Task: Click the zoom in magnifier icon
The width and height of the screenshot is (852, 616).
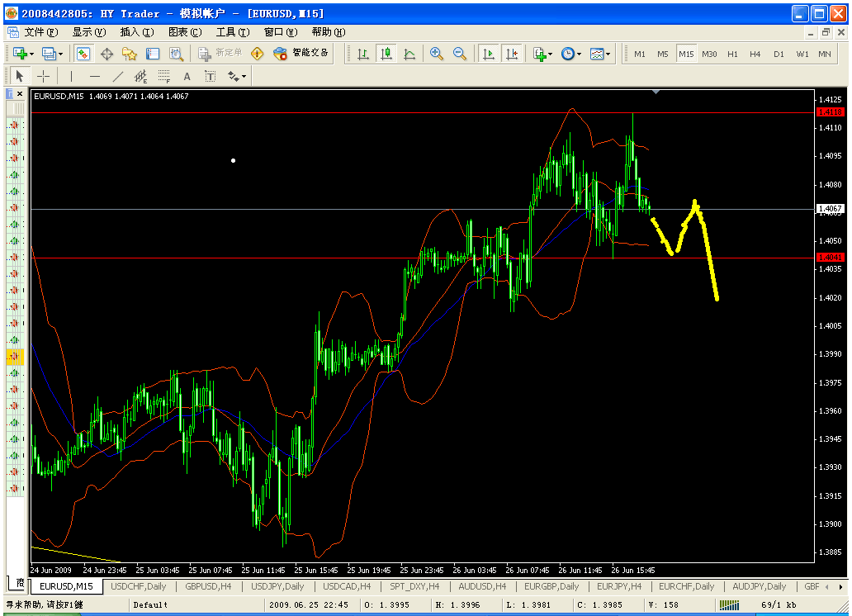Action: pyautogui.click(x=437, y=54)
